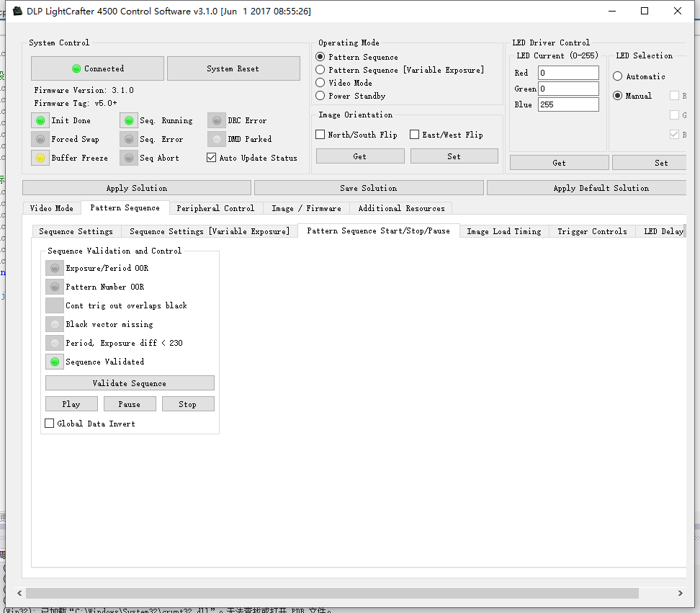Click Set under LED Driver Control
This screenshot has height=613, width=700.
coord(650,163)
